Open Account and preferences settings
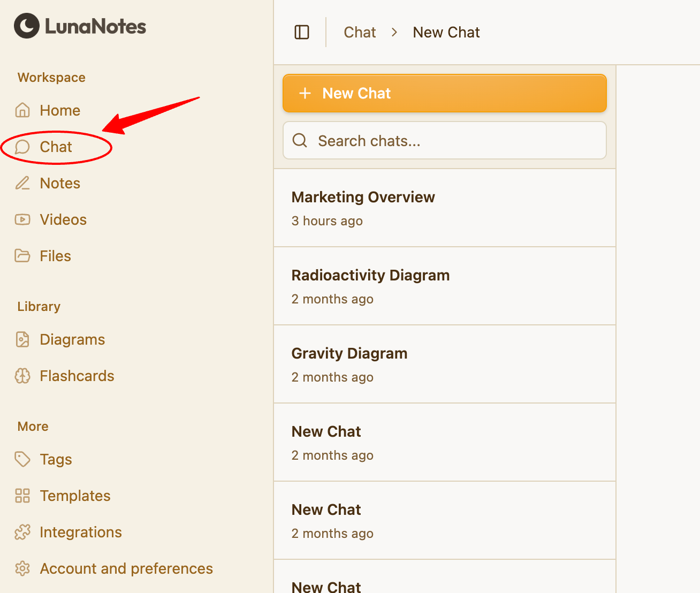 126,568
